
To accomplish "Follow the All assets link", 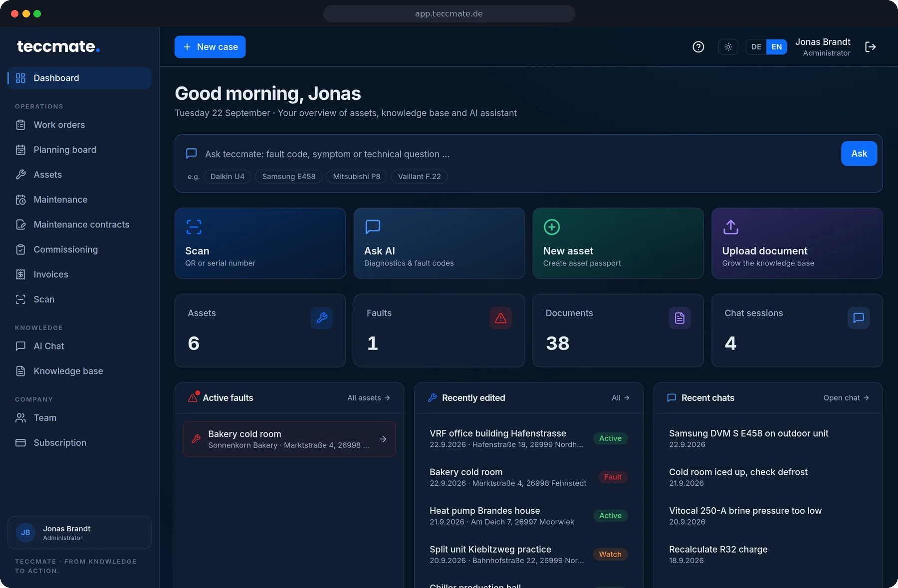I will (x=369, y=398).
